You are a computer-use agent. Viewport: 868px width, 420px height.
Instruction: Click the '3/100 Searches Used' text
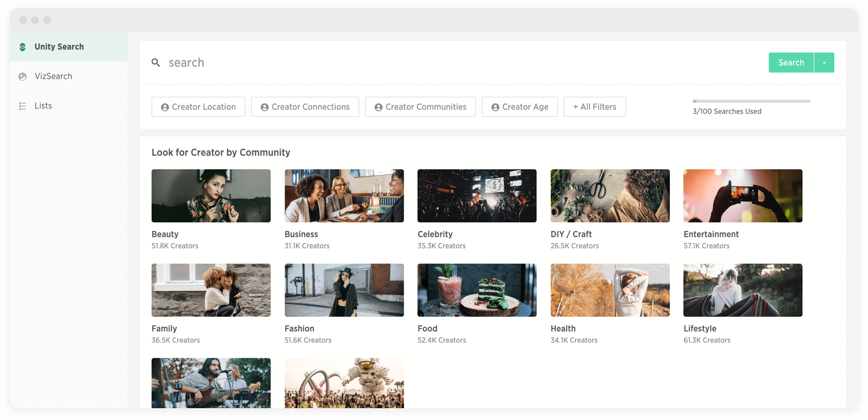click(x=727, y=111)
